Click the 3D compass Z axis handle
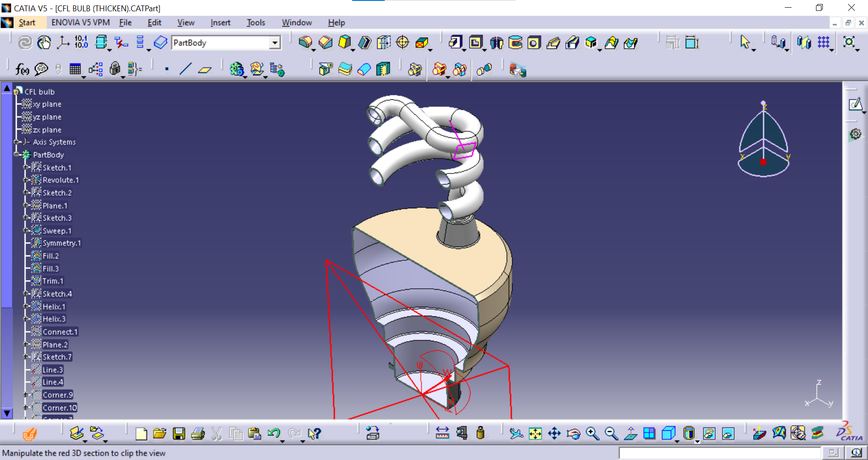The width and height of the screenshot is (868, 460). [x=764, y=103]
